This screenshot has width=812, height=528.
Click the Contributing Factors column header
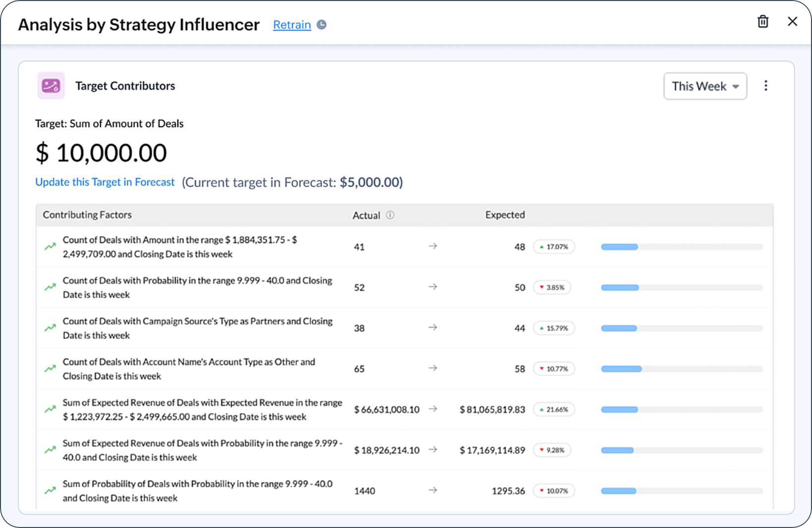click(87, 215)
